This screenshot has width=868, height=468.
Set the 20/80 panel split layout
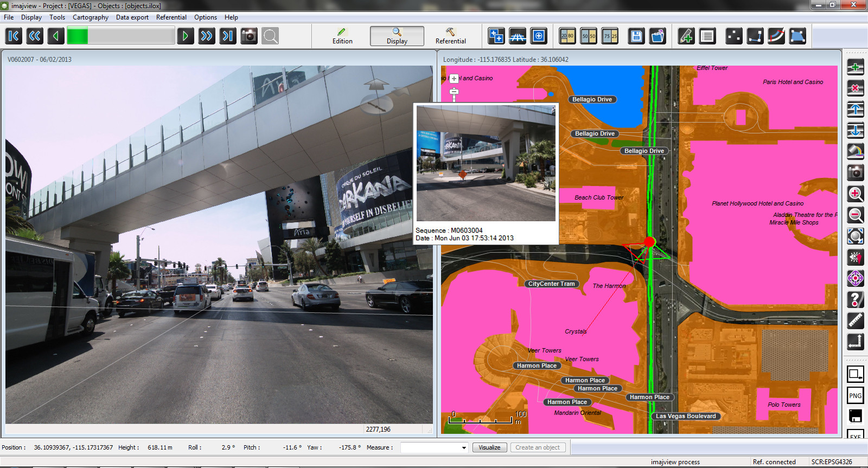point(567,36)
